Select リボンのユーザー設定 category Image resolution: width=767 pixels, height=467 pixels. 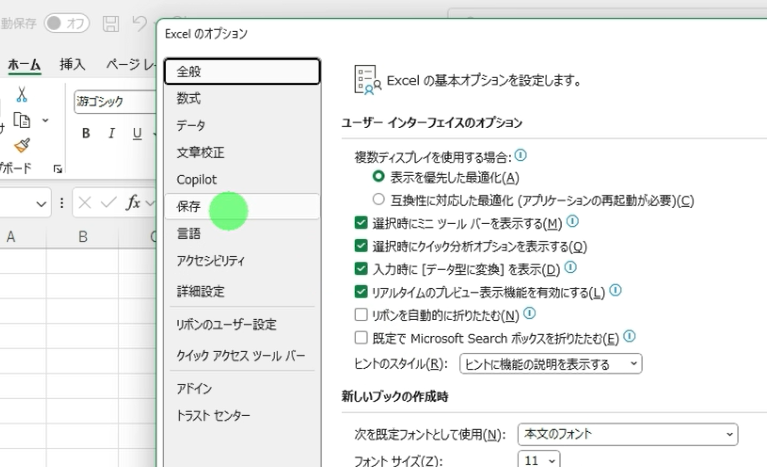(x=242, y=325)
